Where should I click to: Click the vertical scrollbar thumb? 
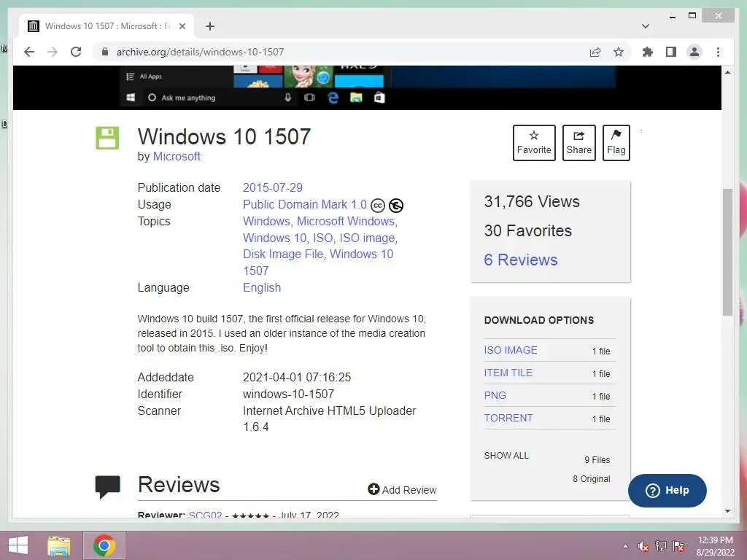click(727, 252)
